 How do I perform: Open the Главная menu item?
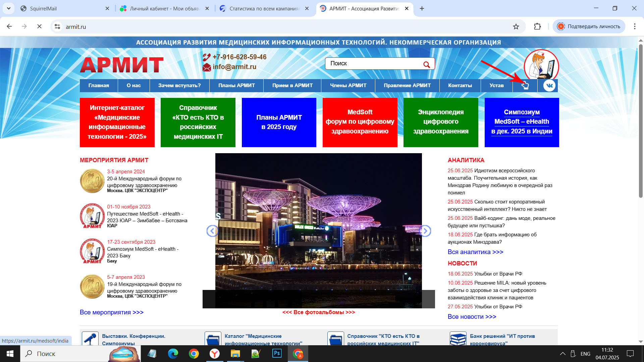pos(99,85)
